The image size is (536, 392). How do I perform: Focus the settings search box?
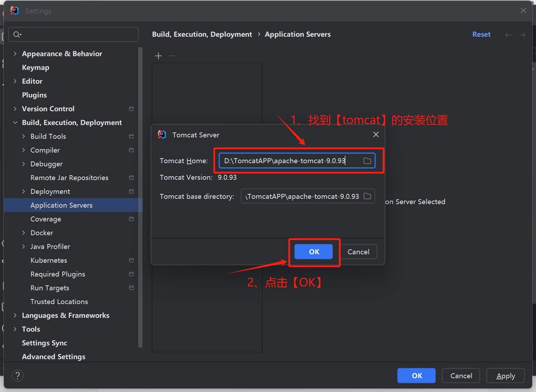coord(73,34)
